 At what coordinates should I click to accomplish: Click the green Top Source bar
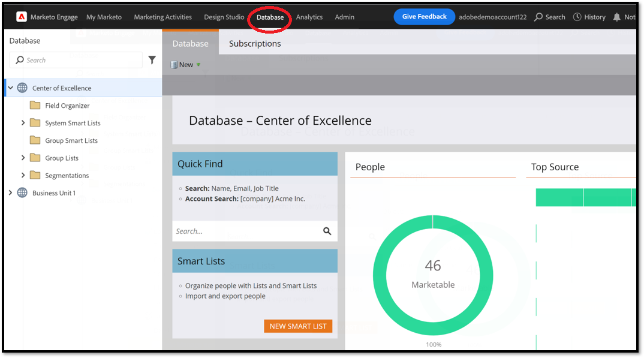586,197
